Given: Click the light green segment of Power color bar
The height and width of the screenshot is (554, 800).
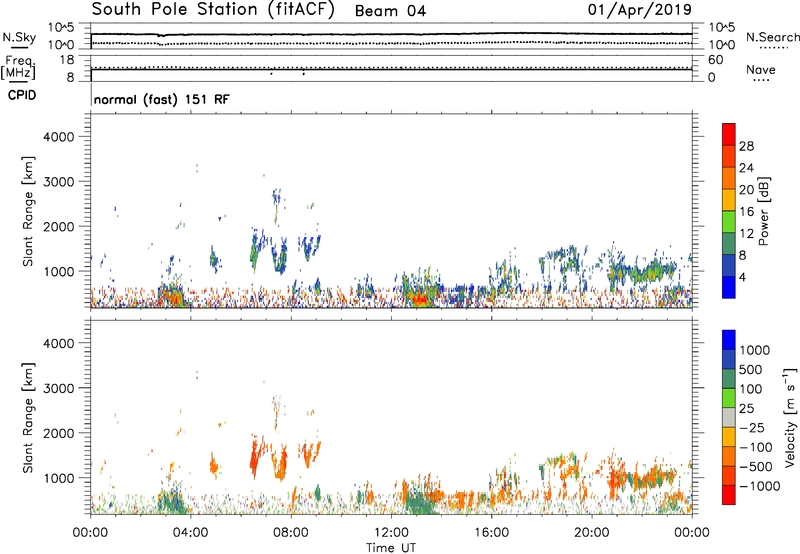Looking at the screenshot, I should click(729, 222).
